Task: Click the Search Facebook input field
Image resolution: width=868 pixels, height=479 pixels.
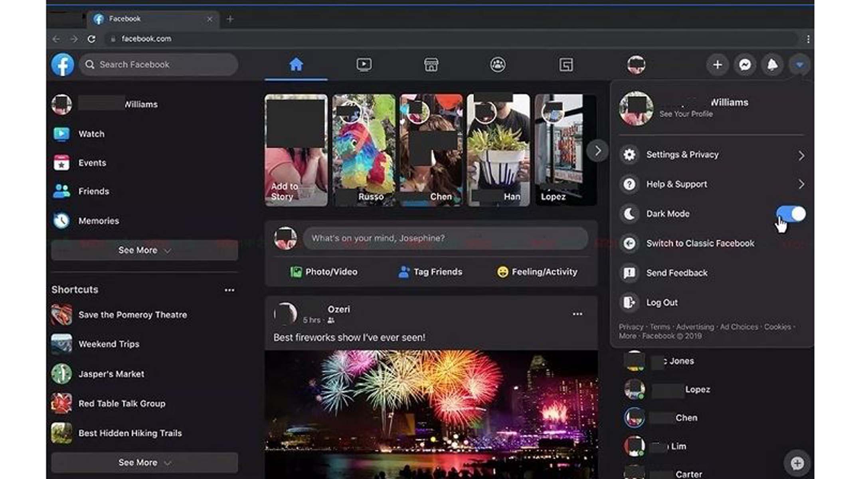Action: point(160,65)
